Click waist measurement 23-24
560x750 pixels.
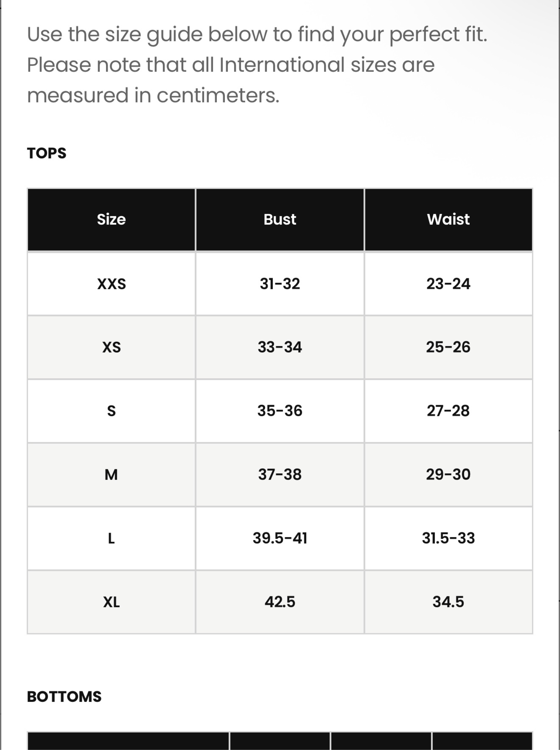[448, 284]
